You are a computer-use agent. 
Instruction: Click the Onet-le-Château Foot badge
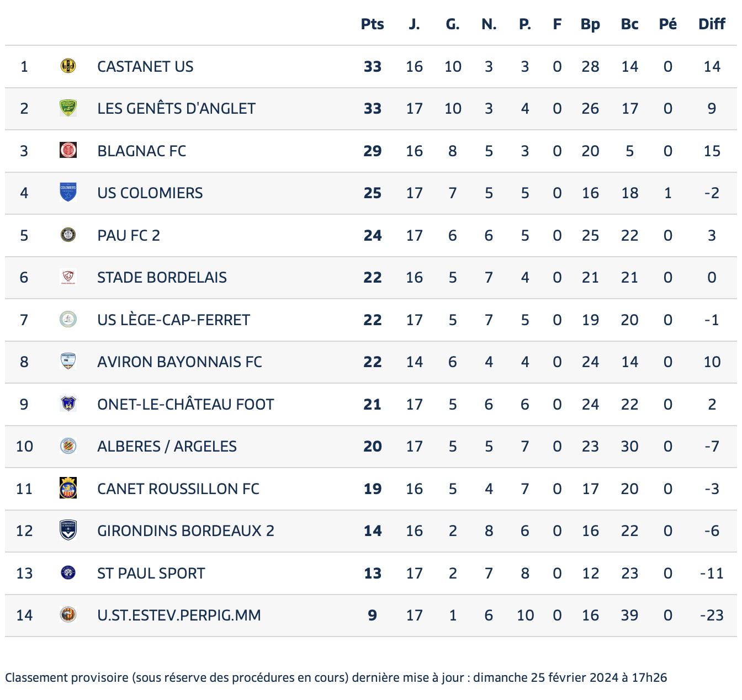click(68, 404)
